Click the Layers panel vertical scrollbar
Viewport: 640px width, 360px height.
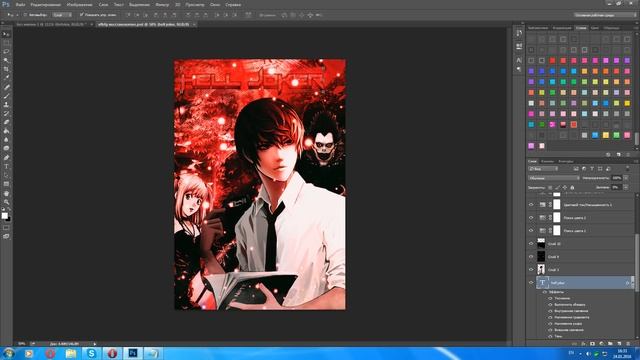[x=637, y=261]
